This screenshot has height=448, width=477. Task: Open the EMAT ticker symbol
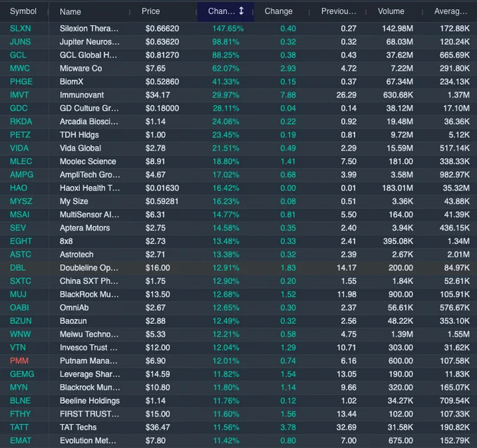click(x=20, y=440)
